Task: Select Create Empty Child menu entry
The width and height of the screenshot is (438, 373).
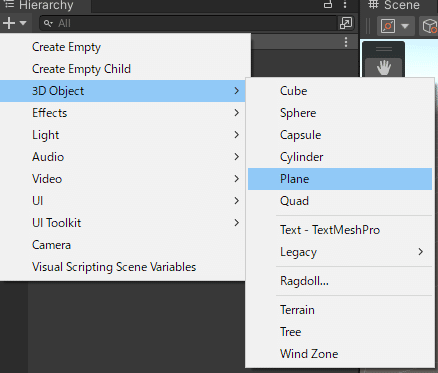Action: [x=81, y=69]
